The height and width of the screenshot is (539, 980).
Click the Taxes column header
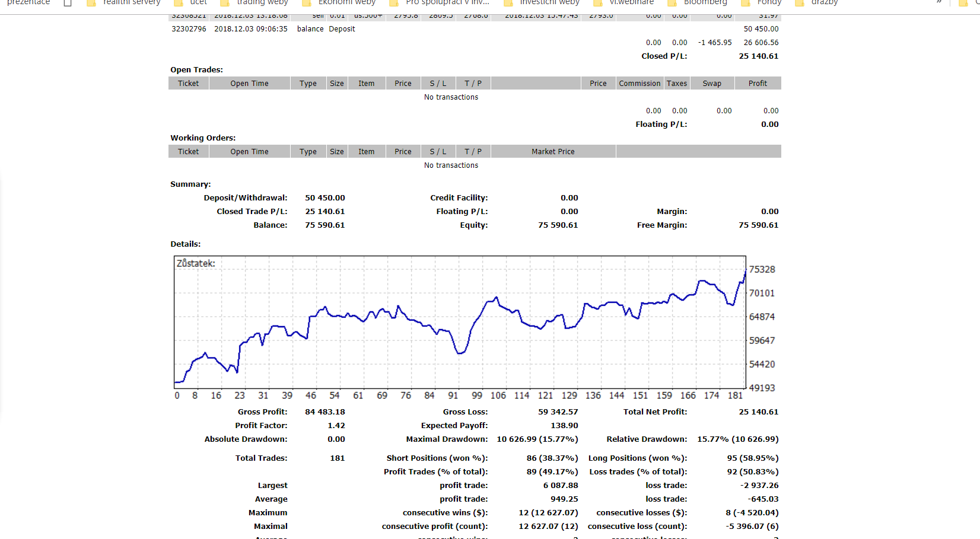pyautogui.click(x=677, y=84)
